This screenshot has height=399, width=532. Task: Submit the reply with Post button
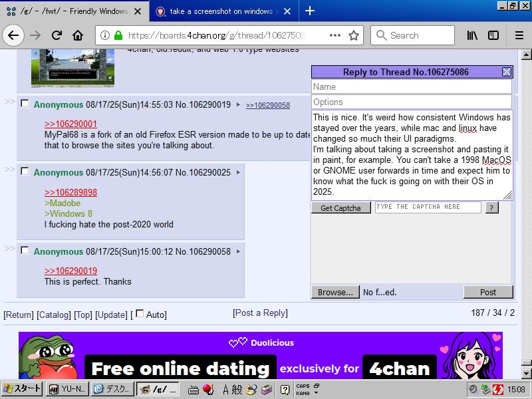tap(488, 292)
